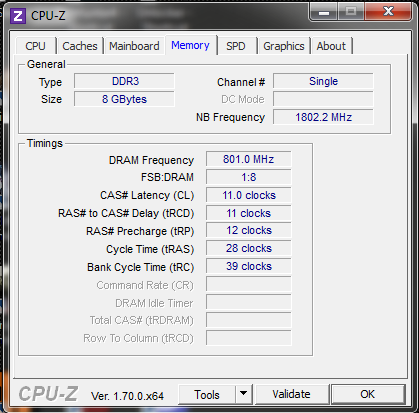
Task: Click the Validate button
Action: [x=292, y=394]
